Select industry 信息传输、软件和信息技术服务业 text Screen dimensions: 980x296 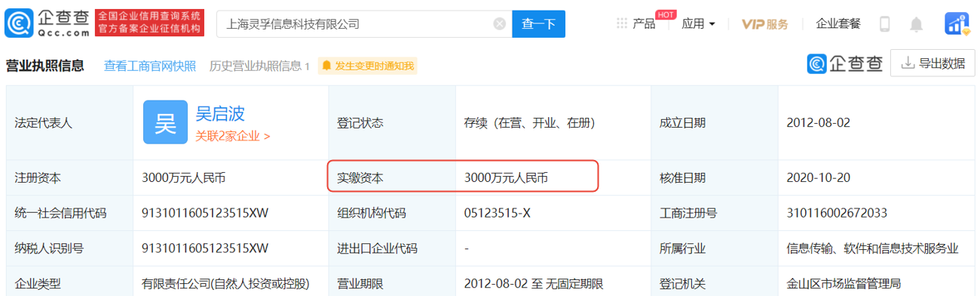pyautogui.click(x=873, y=248)
